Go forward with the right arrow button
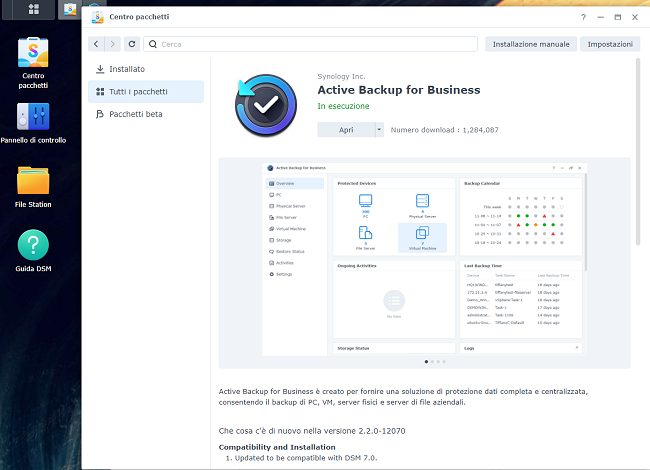 tap(112, 44)
